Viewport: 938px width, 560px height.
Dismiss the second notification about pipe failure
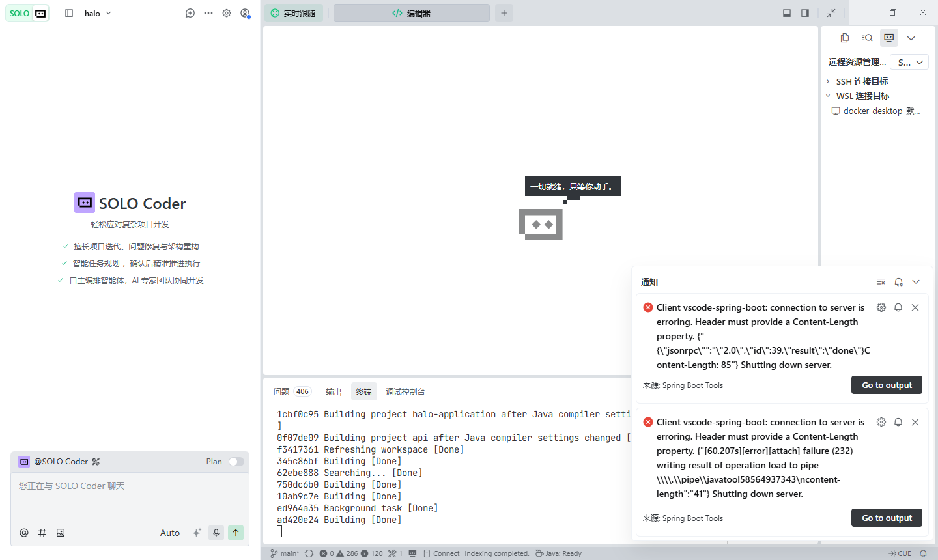(915, 422)
